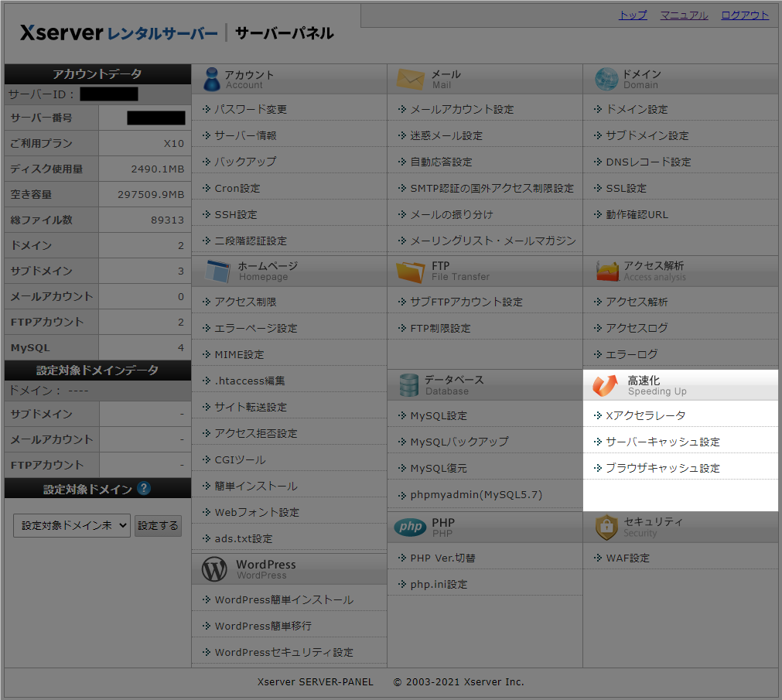Open メールの振り分け
This screenshot has width=782, height=700.
pos(452,215)
